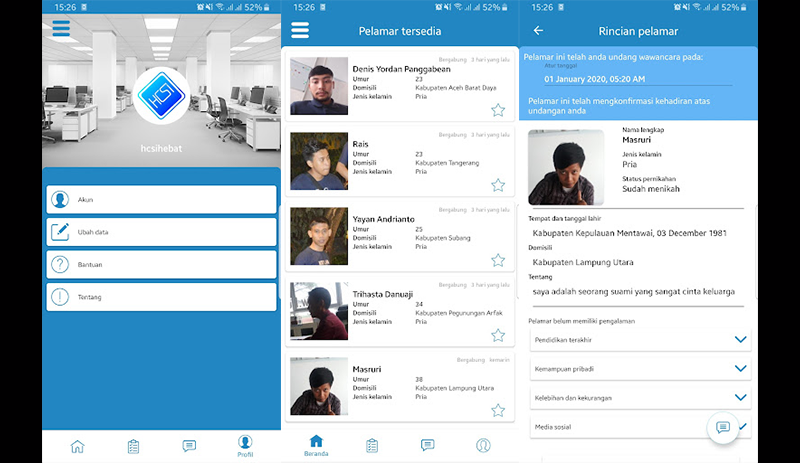
Task: Open the Akun menu entry
Action: [x=161, y=200]
